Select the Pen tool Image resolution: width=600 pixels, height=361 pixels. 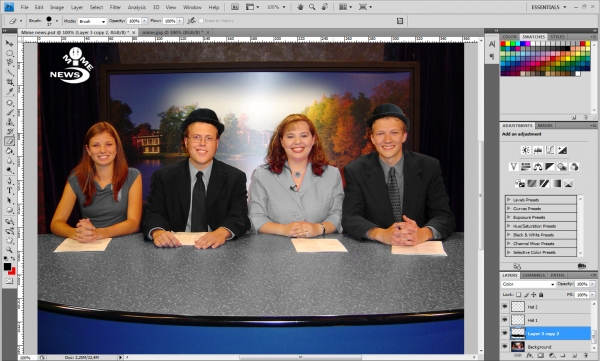pos(9,181)
